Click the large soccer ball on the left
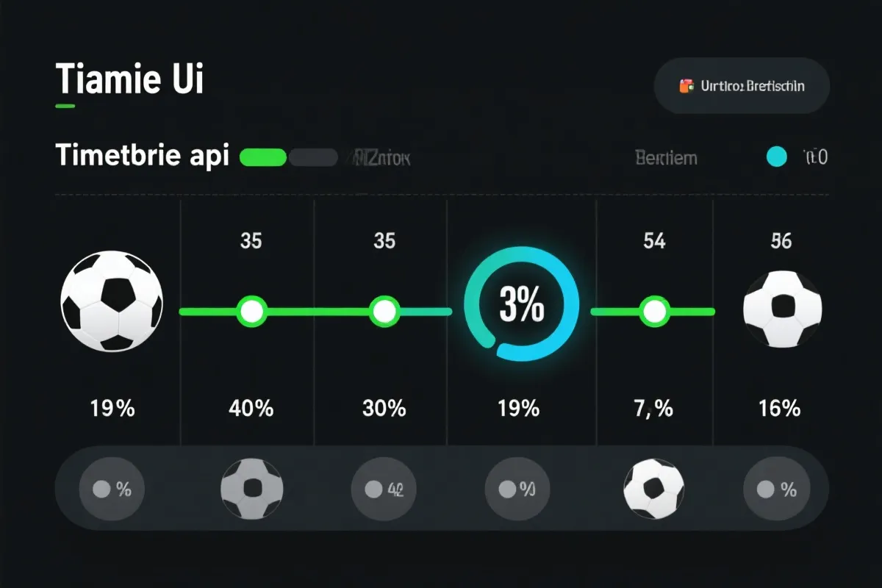This screenshot has height=588, width=882. coord(112,301)
